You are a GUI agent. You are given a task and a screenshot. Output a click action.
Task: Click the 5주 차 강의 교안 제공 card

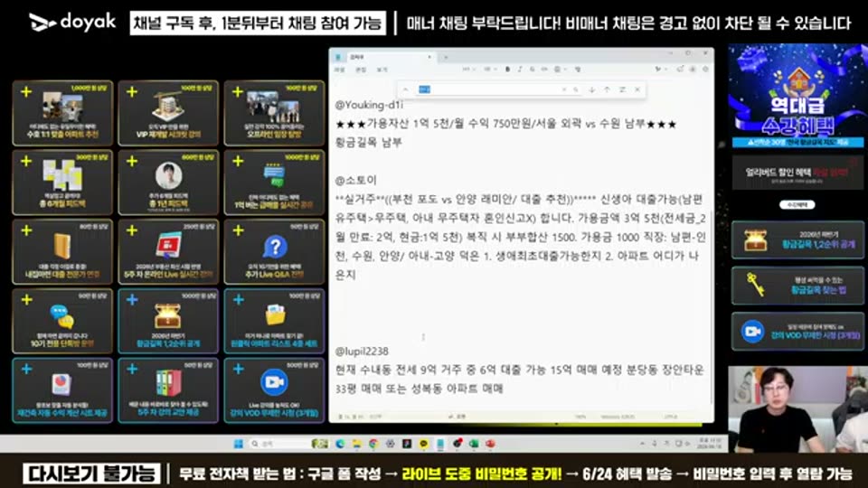[168, 390]
